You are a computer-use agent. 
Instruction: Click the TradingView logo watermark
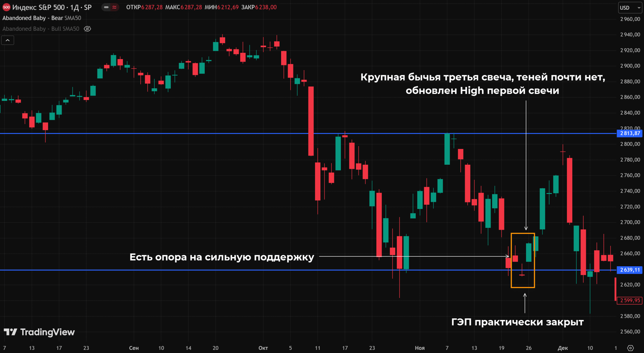(39, 332)
